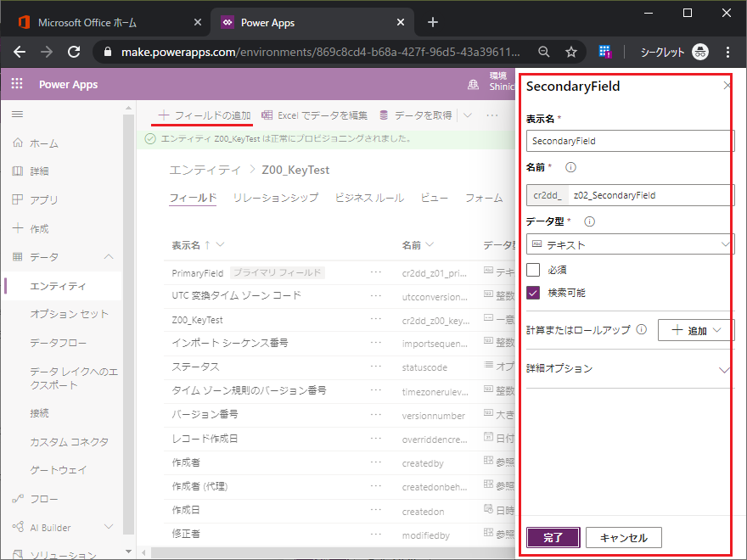747x560 pixels.
Task: Reload the page with the refresh icon
Action: [x=74, y=52]
